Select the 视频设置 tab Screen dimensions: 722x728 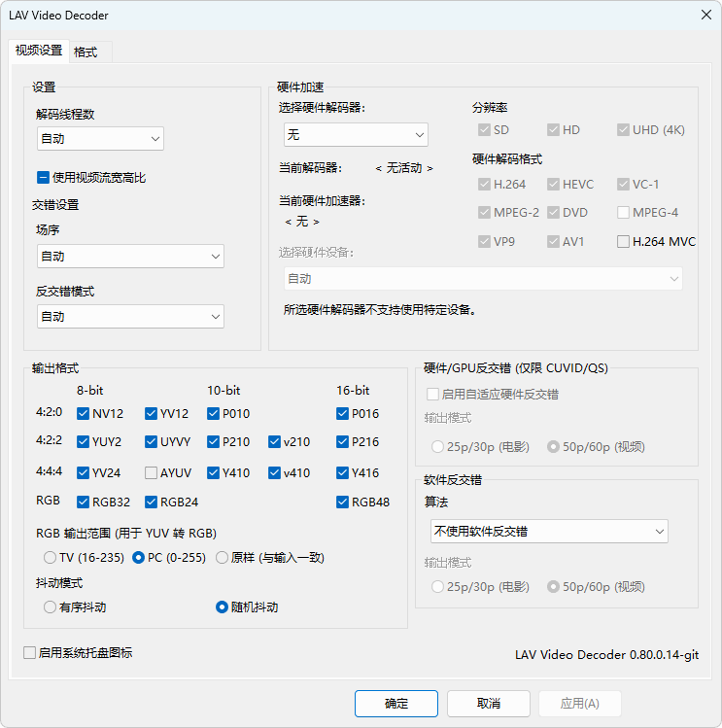coord(39,51)
